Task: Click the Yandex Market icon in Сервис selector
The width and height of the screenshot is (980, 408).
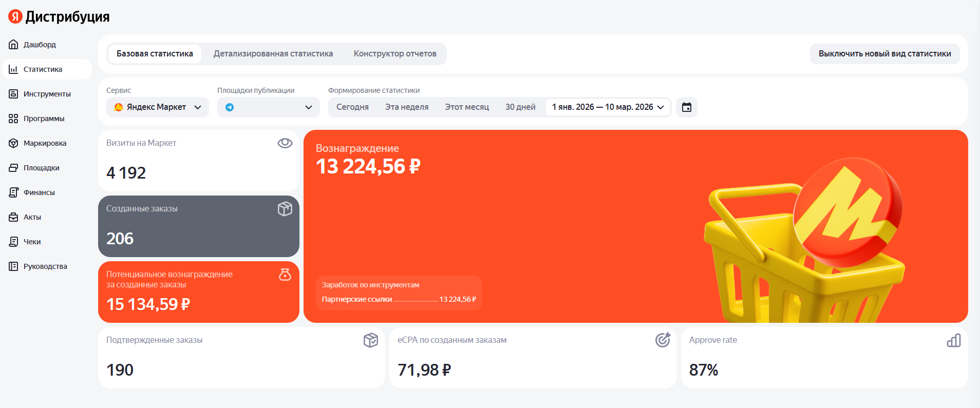Action: coord(119,107)
